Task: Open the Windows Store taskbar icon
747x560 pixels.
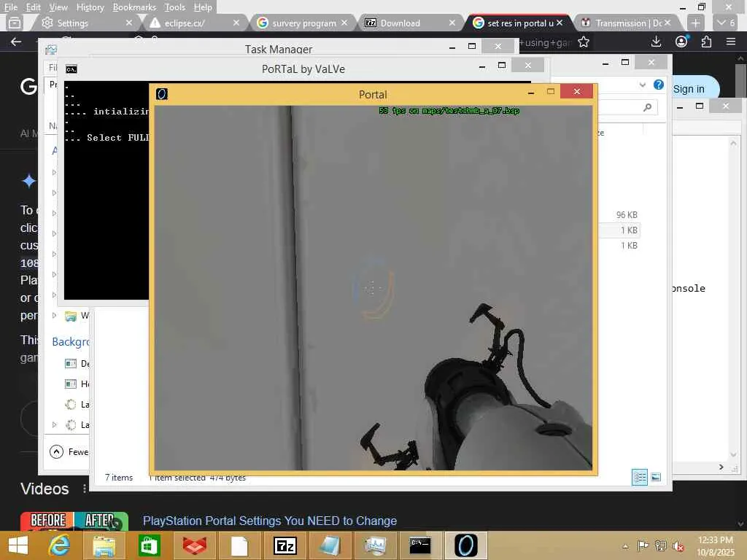Action: point(149,545)
